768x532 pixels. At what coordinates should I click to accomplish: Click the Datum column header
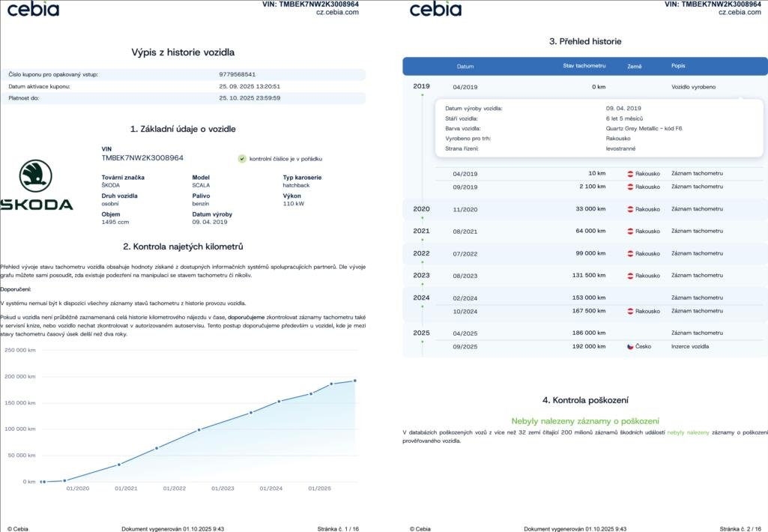[x=465, y=67]
